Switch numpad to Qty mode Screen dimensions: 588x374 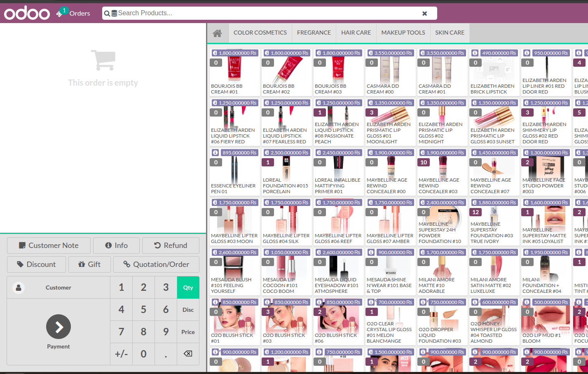point(188,287)
